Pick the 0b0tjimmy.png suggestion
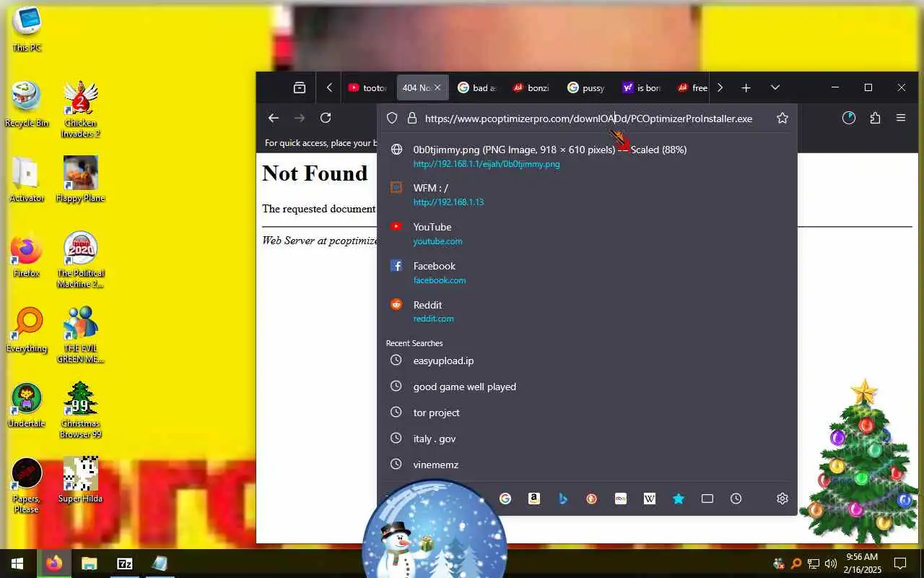 [587, 156]
